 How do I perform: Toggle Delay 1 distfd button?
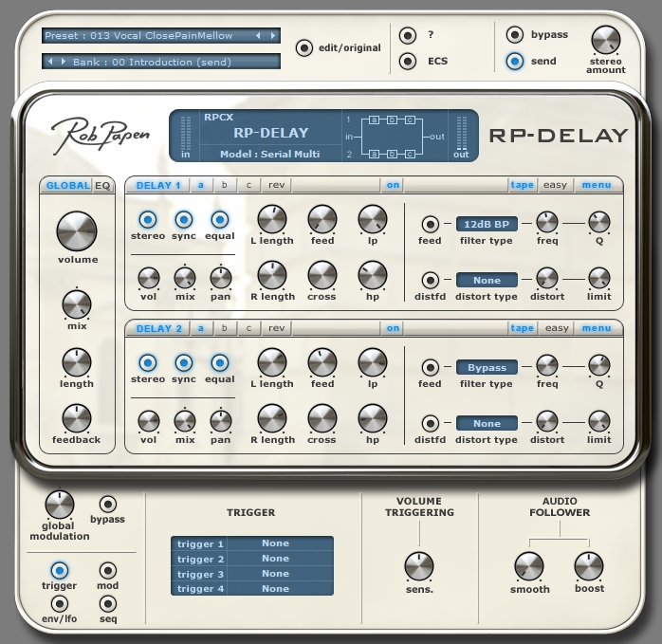click(431, 280)
